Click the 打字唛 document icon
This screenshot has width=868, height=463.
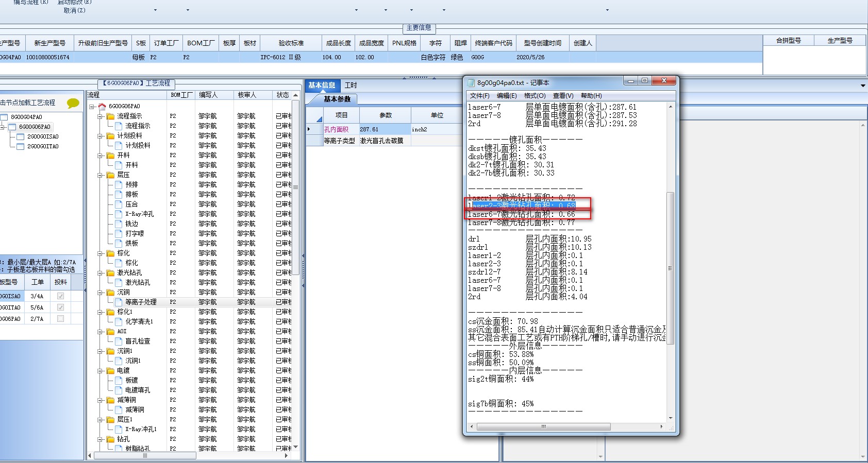coord(119,234)
